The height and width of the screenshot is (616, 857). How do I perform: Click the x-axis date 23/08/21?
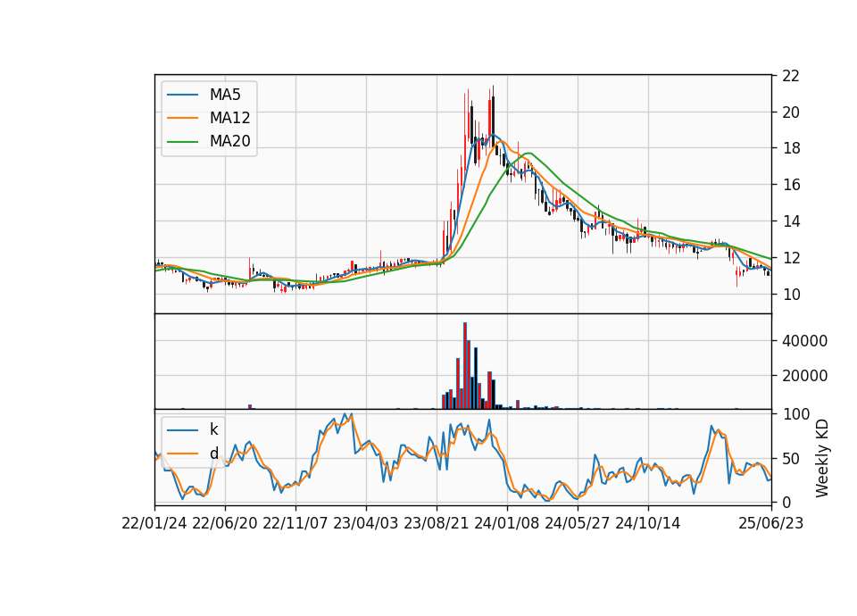(x=437, y=524)
